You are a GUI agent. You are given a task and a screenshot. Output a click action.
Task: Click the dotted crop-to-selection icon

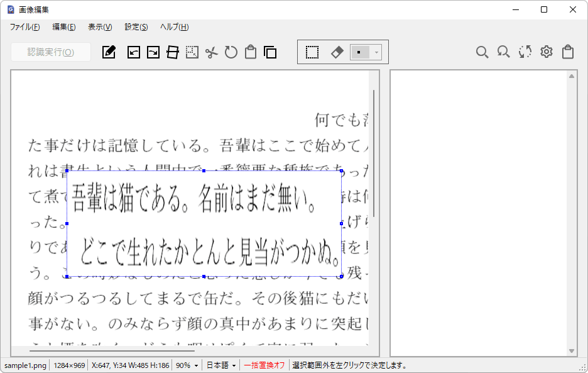click(192, 52)
